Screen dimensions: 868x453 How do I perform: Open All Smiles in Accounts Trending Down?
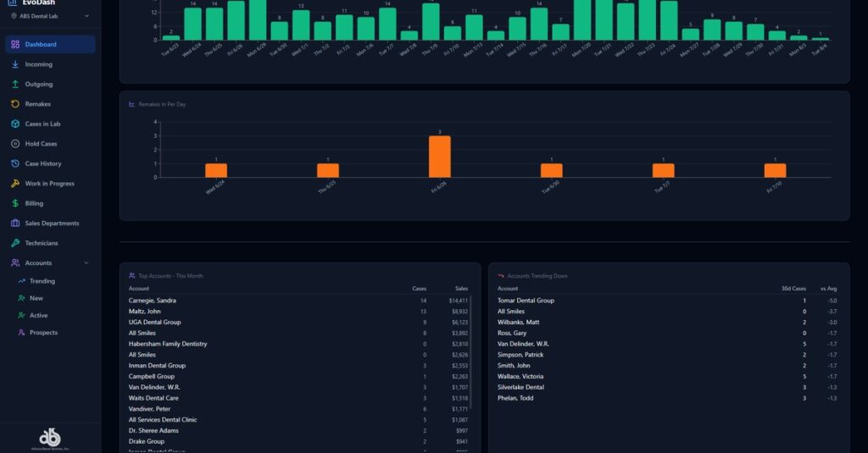point(668,312)
